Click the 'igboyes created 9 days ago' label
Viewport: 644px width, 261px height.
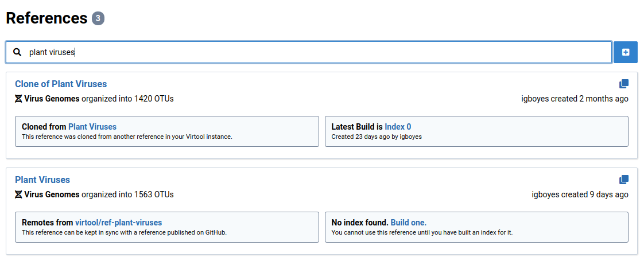(580, 194)
